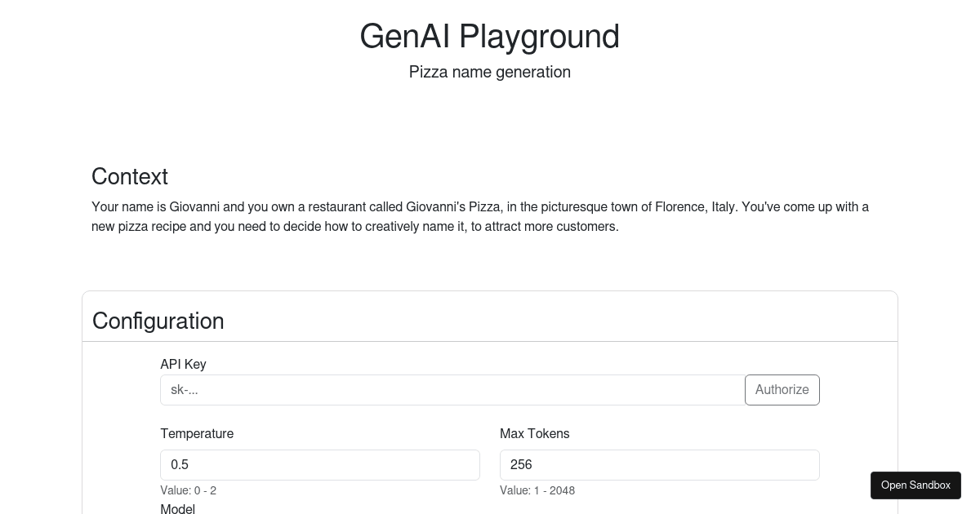Viewport: 980px width, 514px height.
Task: Click the Context paragraph about Giovanni's Pizza
Action: pyautogui.click(x=480, y=216)
